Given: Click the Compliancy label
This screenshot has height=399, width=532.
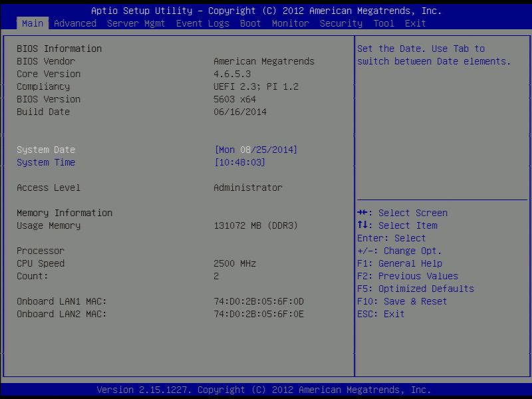Looking at the screenshot, I should click(x=43, y=86).
